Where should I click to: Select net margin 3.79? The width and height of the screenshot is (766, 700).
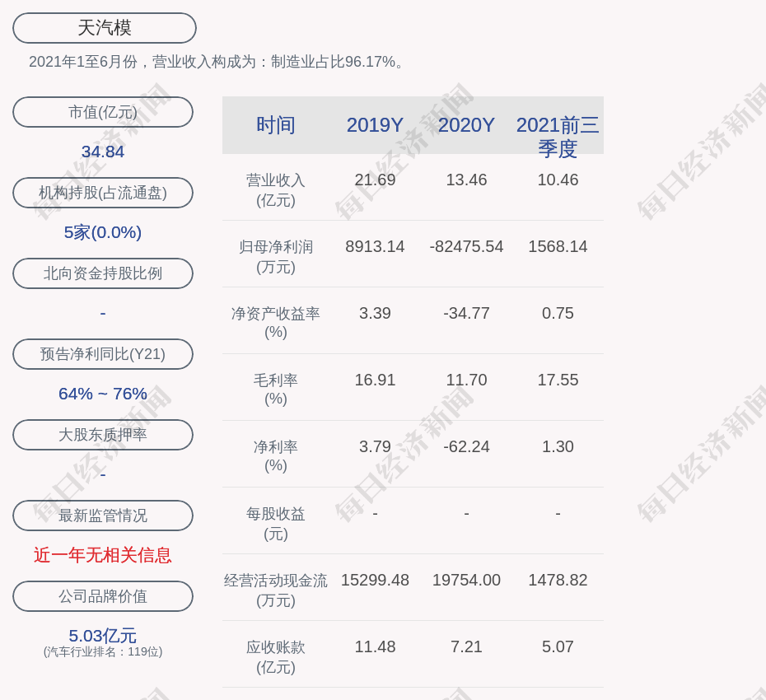(375, 446)
